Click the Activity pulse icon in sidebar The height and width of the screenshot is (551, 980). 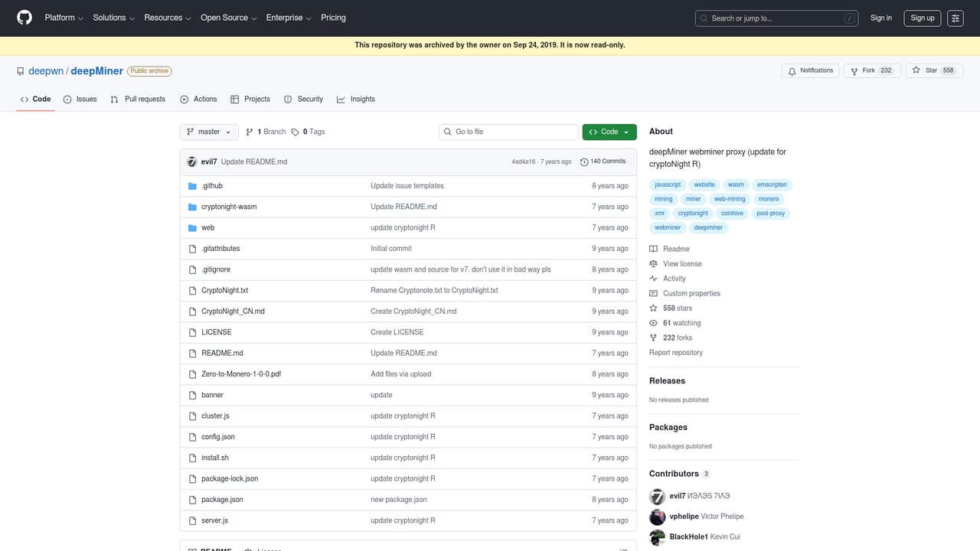[x=654, y=278]
